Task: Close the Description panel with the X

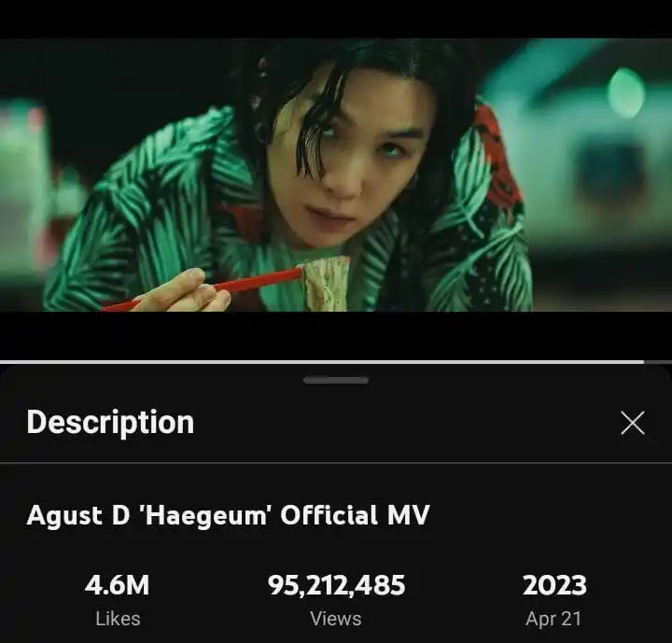Action: (633, 423)
